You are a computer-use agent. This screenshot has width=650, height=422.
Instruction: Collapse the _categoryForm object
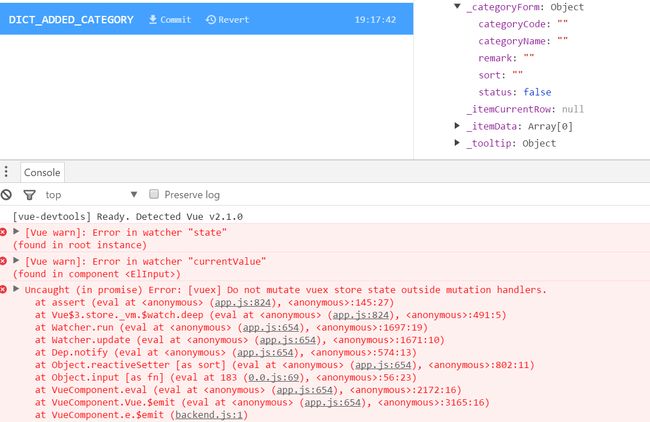click(457, 6)
